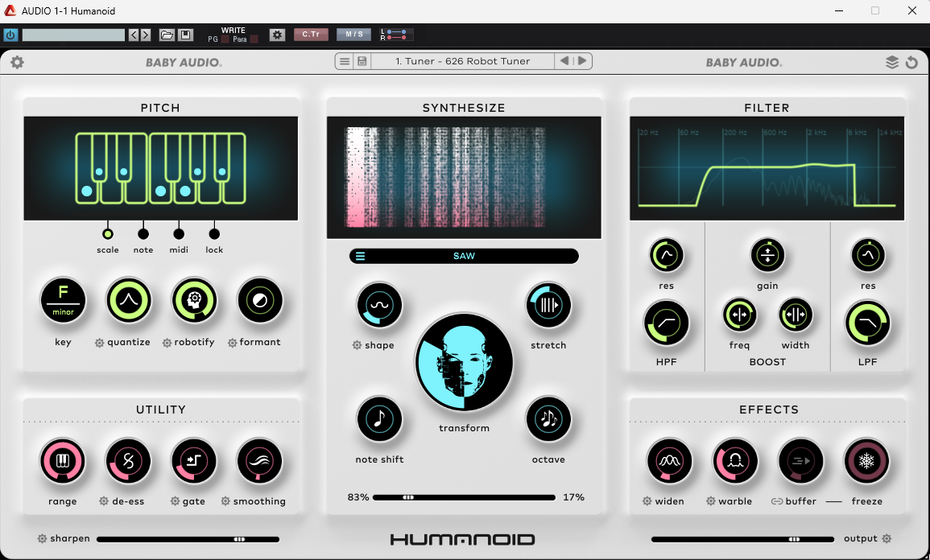Viewport: 930px width, 560px height.
Task: Click the circular reset arrow icon in header
Action: [912, 62]
